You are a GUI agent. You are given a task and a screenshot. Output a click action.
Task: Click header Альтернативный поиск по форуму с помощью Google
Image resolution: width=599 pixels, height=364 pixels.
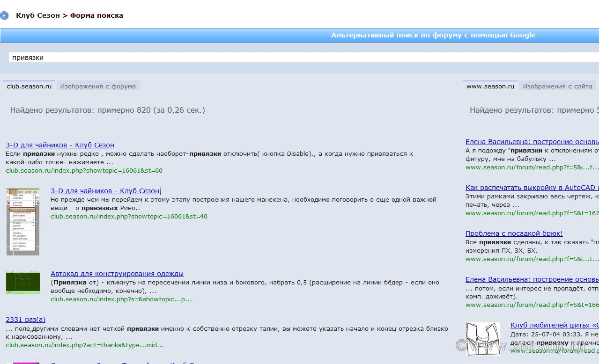(433, 35)
